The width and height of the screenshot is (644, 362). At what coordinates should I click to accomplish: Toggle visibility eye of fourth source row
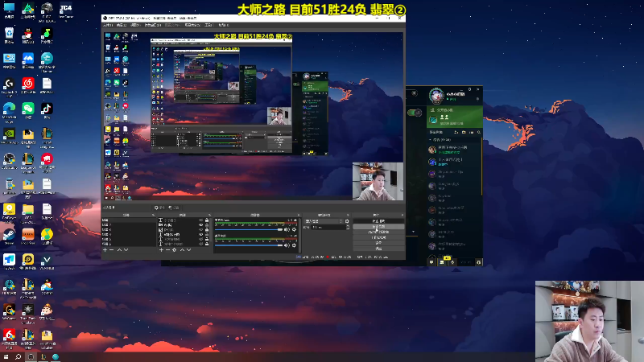pyautogui.click(x=200, y=234)
